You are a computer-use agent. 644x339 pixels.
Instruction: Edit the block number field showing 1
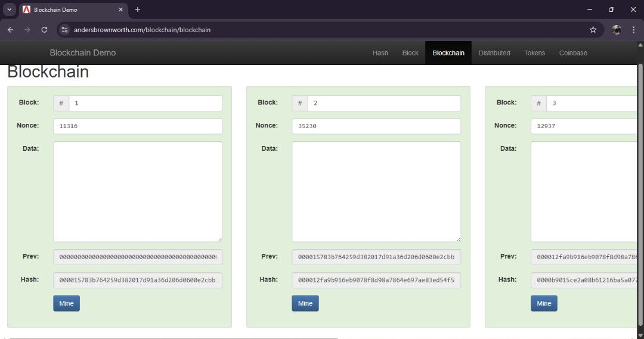(145, 104)
